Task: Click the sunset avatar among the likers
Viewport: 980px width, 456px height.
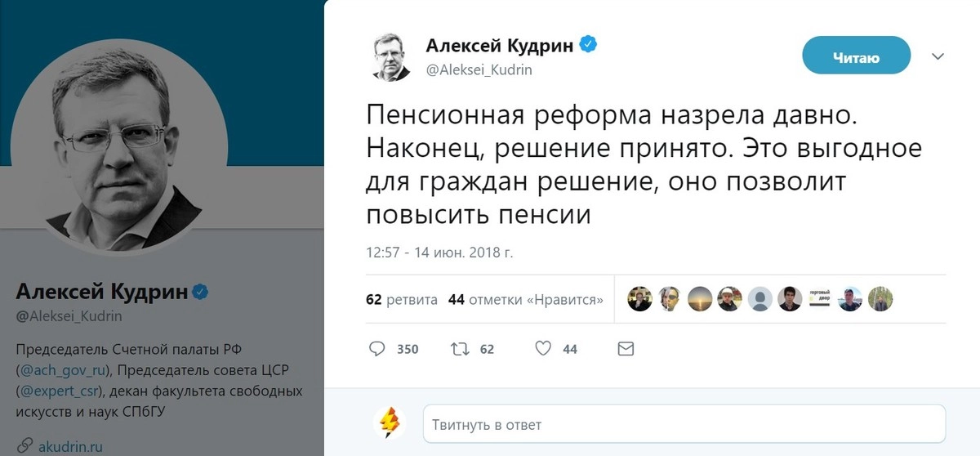Action: (x=702, y=300)
